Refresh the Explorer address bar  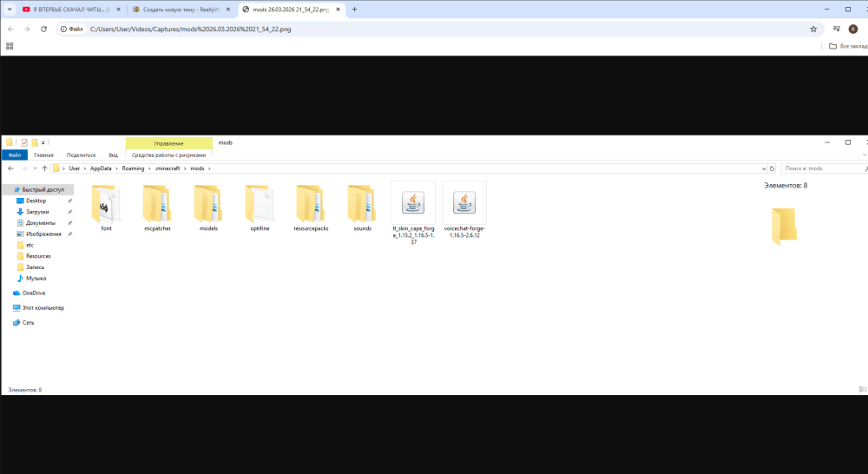tap(773, 168)
